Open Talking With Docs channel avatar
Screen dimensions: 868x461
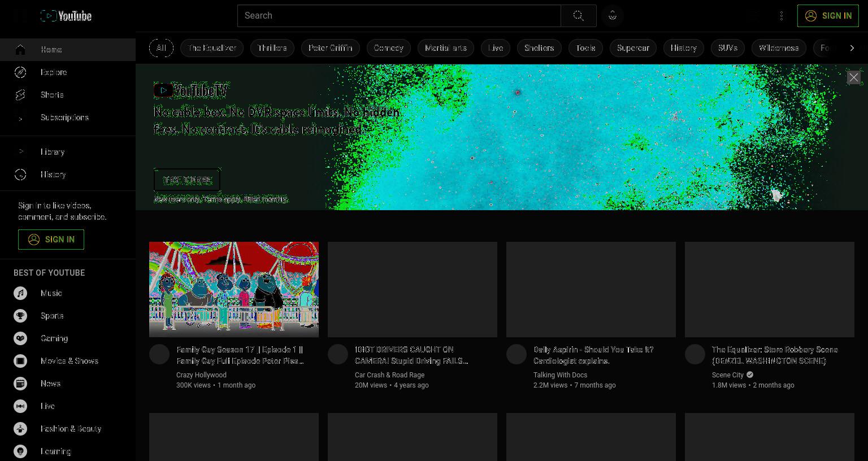click(x=517, y=354)
